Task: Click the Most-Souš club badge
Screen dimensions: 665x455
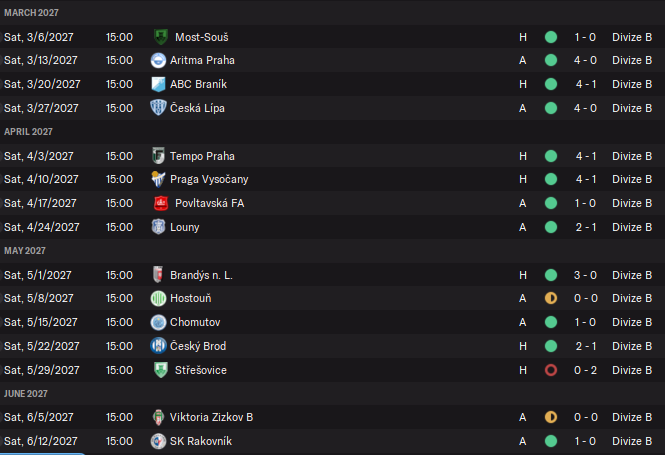Action: click(160, 36)
